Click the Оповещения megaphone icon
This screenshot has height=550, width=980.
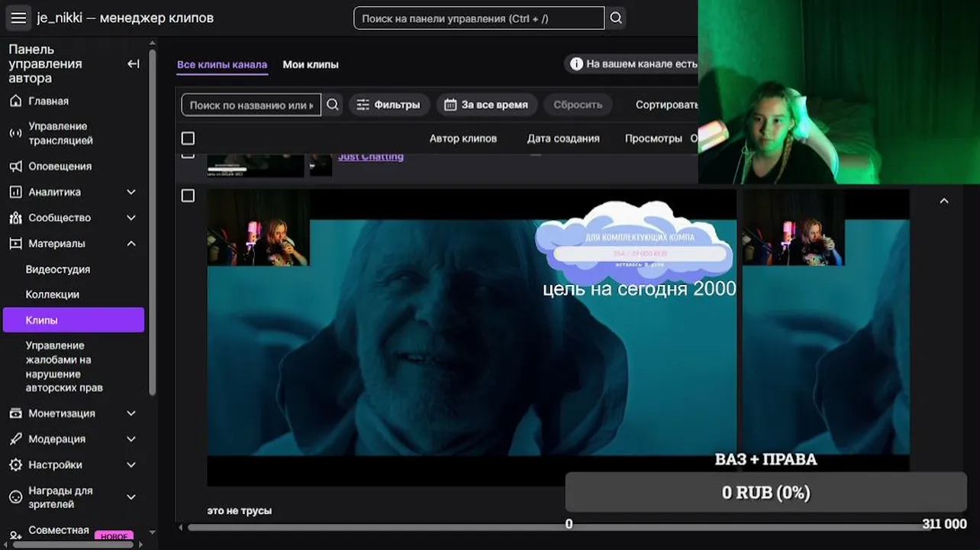point(15,167)
